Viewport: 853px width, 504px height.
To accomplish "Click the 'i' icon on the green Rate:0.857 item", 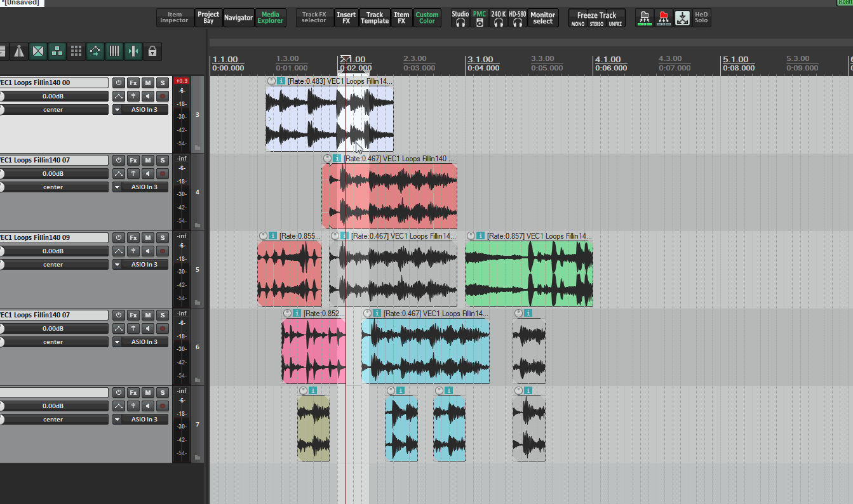I will click(481, 235).
